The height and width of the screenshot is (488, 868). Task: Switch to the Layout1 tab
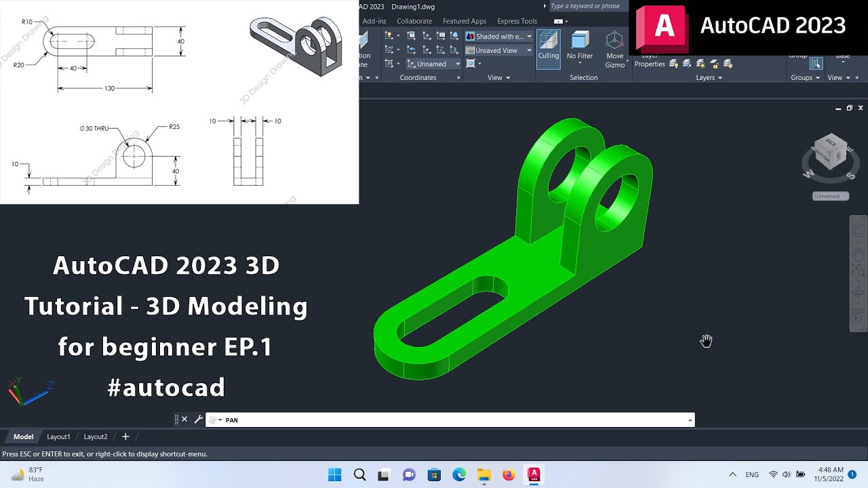point(58,437)
